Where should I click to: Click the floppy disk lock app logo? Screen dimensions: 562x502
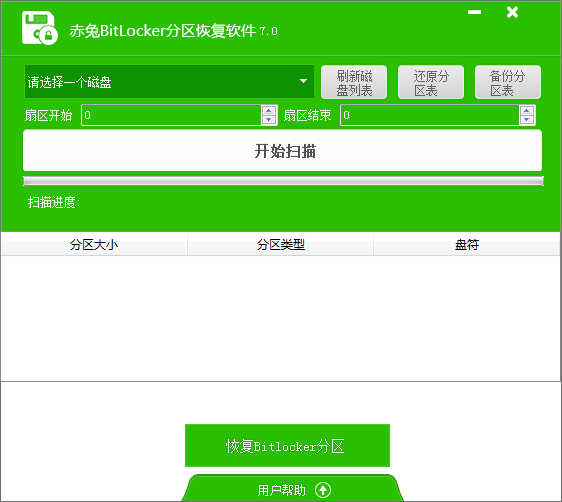click(x=39, y=28)
